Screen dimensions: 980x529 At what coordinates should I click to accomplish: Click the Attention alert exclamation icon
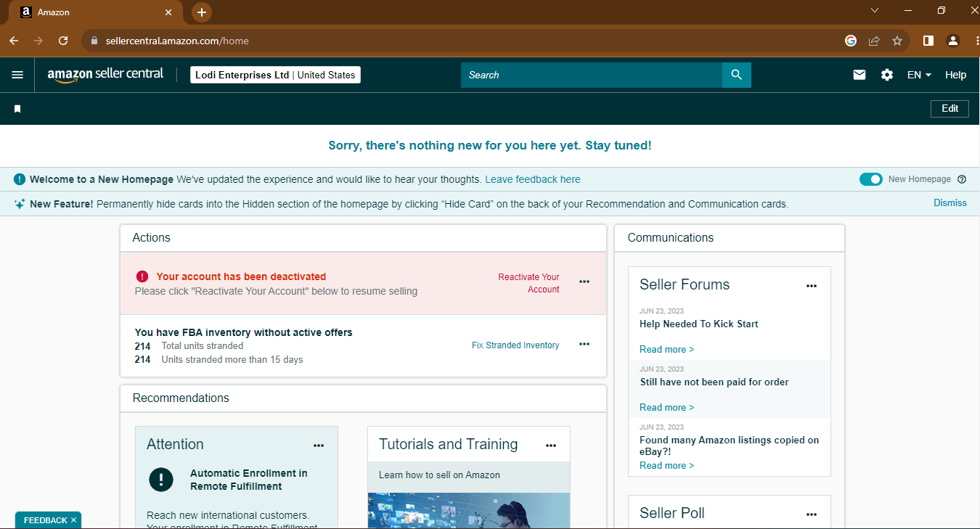[160, 479]
